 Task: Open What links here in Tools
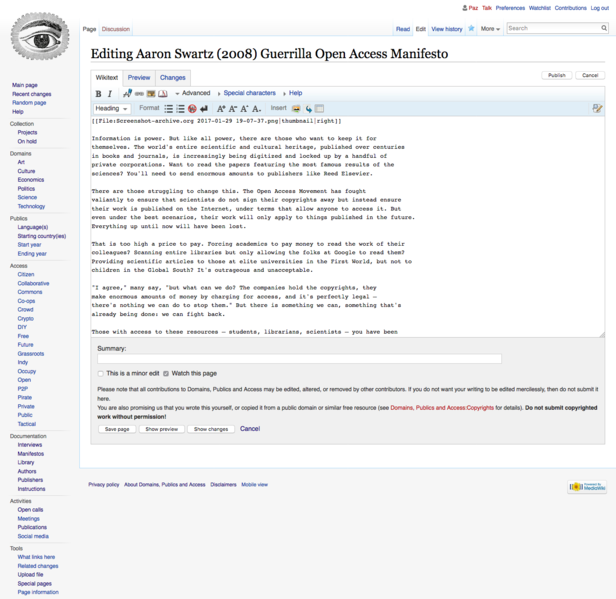pyautogui.click(x=36, y=557)
